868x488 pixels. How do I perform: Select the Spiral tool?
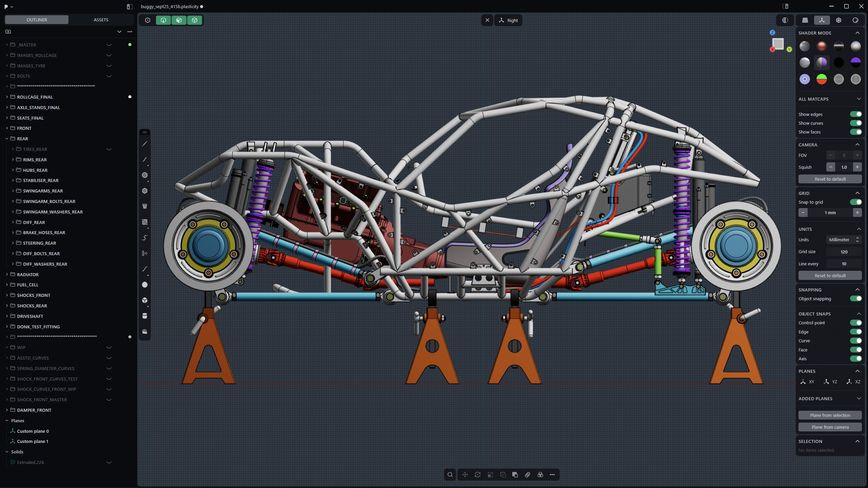tap(145, 206)
